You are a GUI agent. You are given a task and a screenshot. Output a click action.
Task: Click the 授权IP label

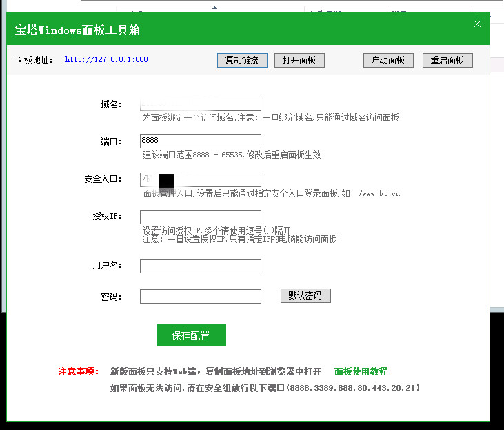pyautogui.click(x=107, y=216)
